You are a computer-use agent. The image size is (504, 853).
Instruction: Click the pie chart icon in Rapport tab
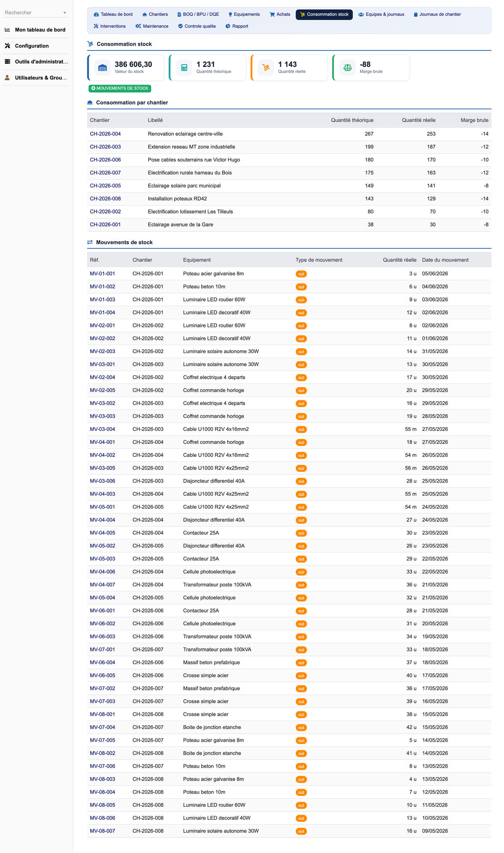click(228, 26)
